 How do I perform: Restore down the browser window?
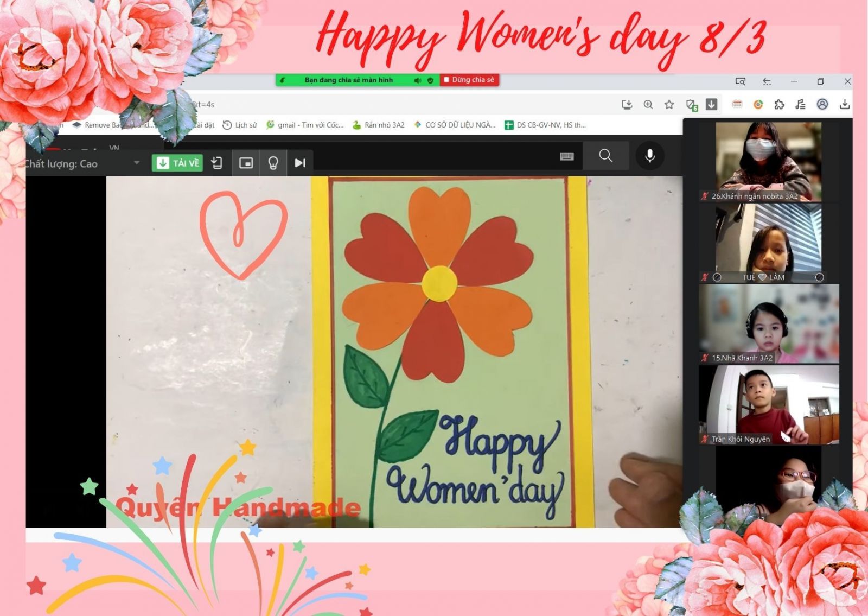coord(820,81)
